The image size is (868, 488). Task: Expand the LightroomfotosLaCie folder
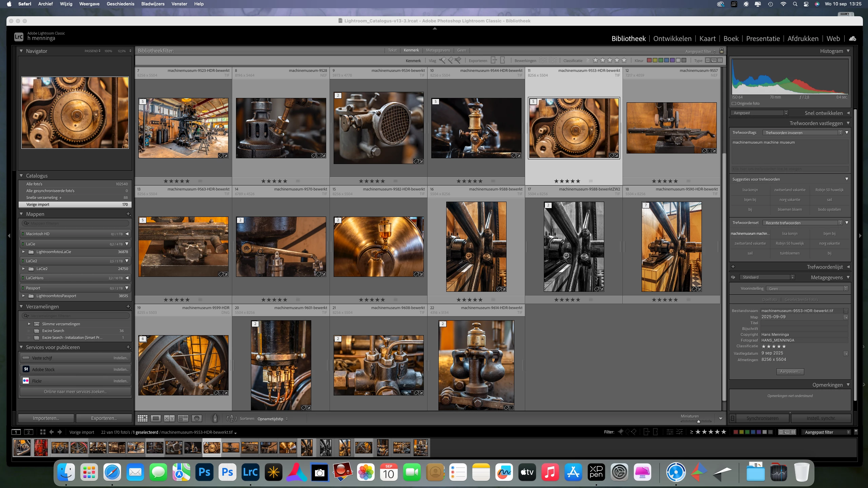coord(23,252)
